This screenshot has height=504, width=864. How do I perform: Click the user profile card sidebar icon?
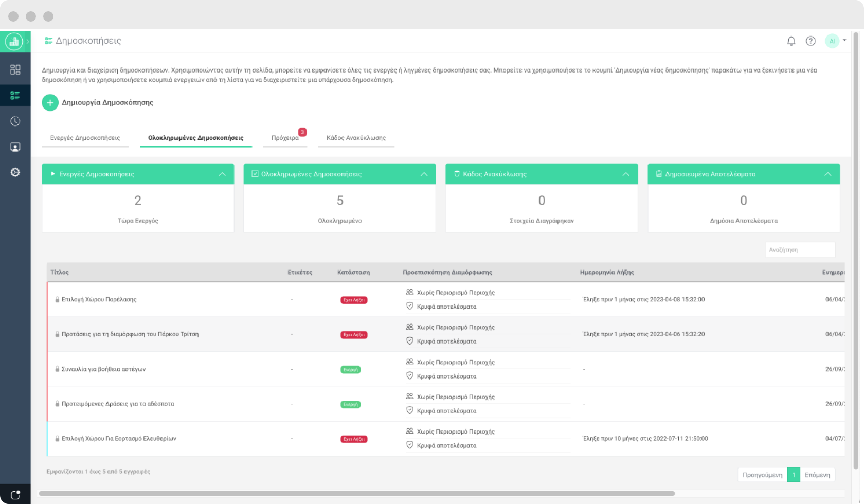15,147
